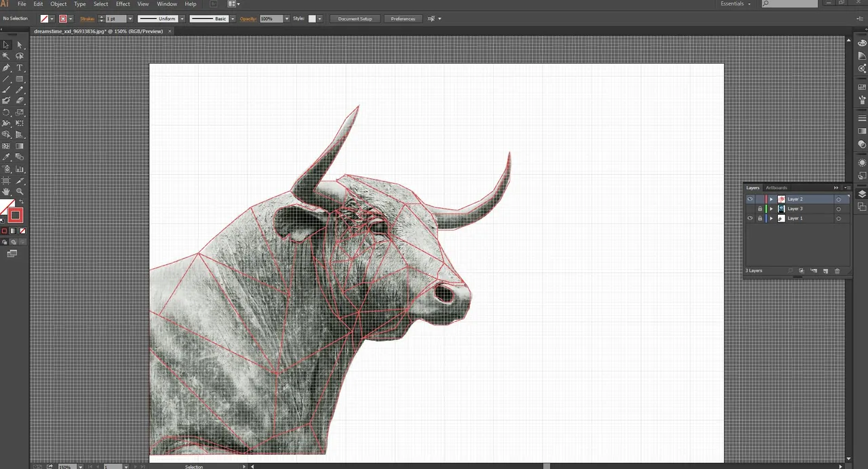Select the Eyedropper tool
The image size is (868, 469).
[6, 157]
